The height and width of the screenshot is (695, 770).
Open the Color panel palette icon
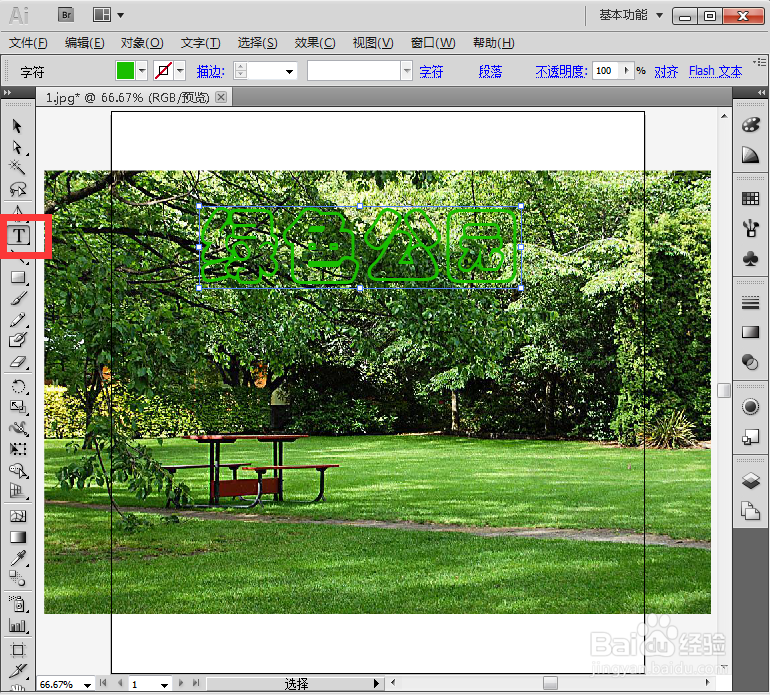coord(750,125)
